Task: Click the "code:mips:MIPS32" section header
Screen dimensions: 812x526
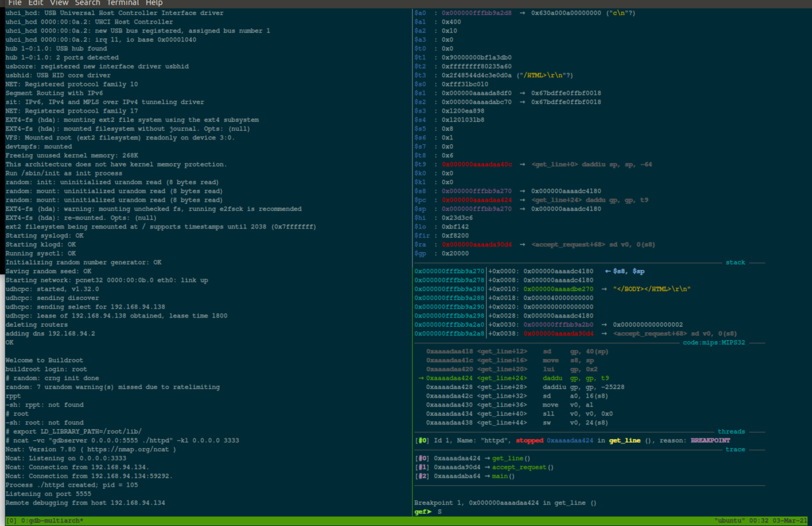Action: pyautogui.click(x=714, y=343)
